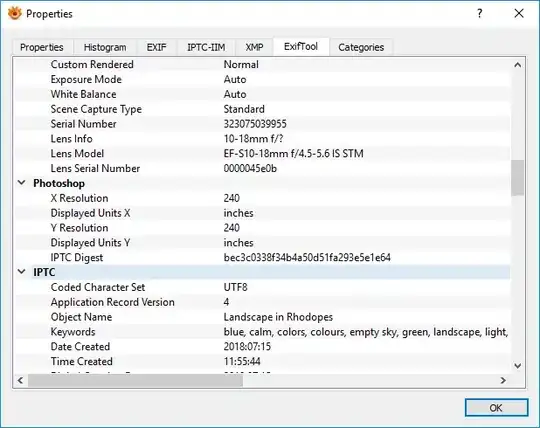Click the time value 11:55:44
Viewport: 540px width, 428px height.
[x=242, y=361]
